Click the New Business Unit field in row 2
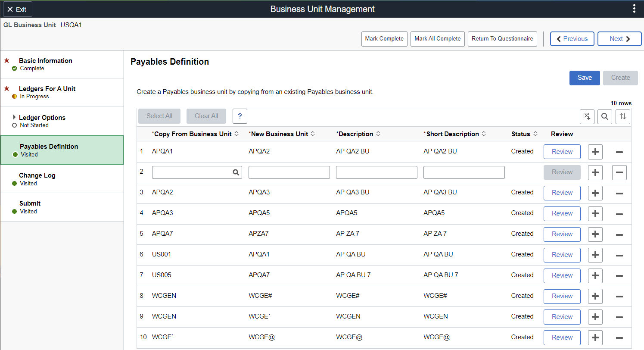 [289, 172]
